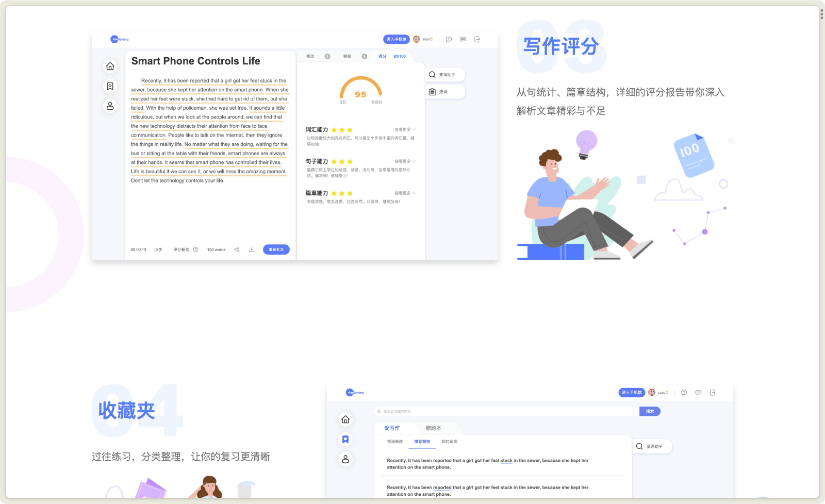Click the underlined word reported in the second favorites sentence
This screenshot has width=825, height=504.
[442, 488]
